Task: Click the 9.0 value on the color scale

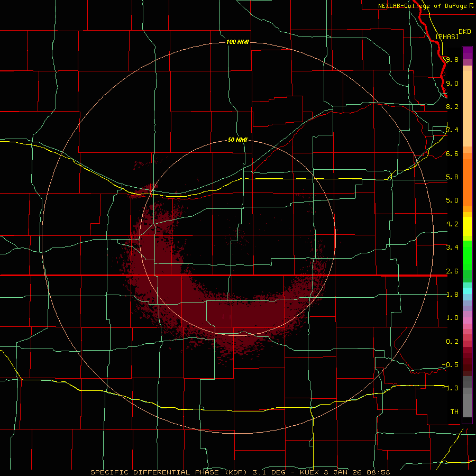Action: [x=452, y=83]
